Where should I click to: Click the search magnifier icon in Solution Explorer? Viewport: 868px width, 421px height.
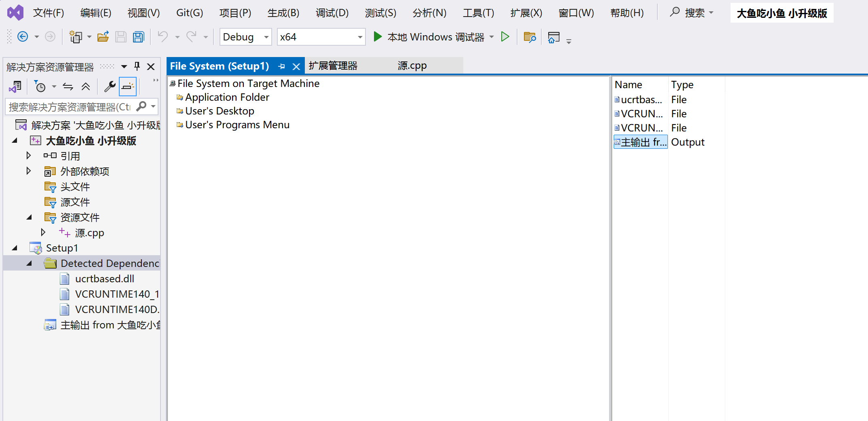tap(141, 106)
